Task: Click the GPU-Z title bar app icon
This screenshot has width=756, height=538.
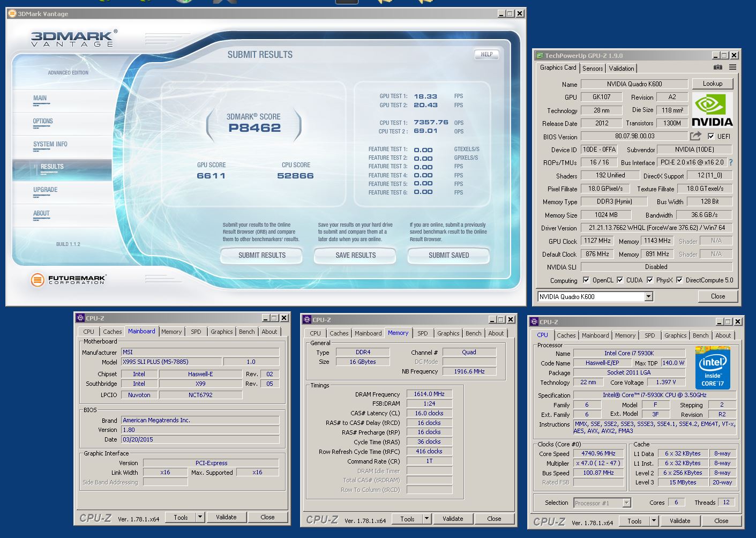Action: [540, 55]
